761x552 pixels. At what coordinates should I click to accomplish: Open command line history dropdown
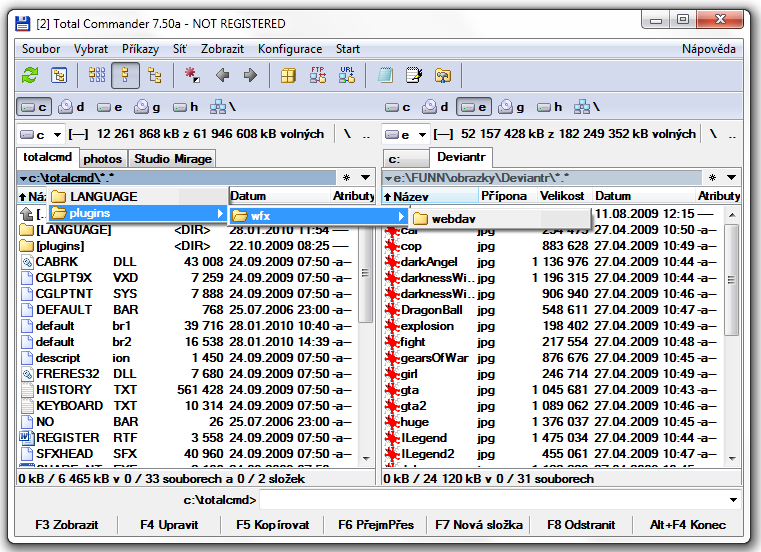point(733,500)
